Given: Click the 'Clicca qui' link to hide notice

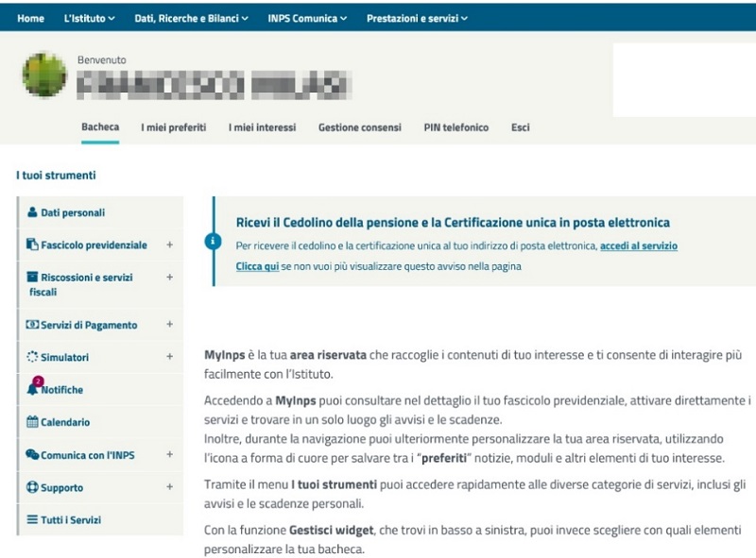Looking at the screenshot, I should (x=257, y=266).
